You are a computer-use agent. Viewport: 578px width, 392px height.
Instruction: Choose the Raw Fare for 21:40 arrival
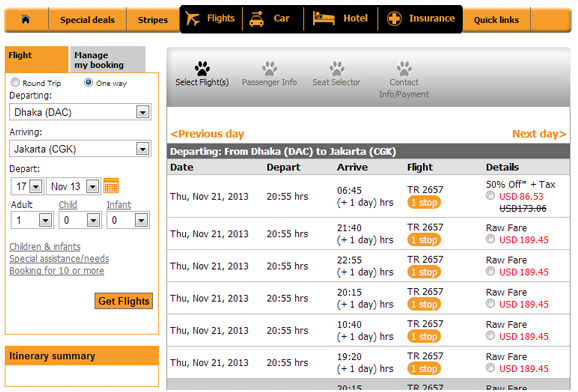(490, 239)
